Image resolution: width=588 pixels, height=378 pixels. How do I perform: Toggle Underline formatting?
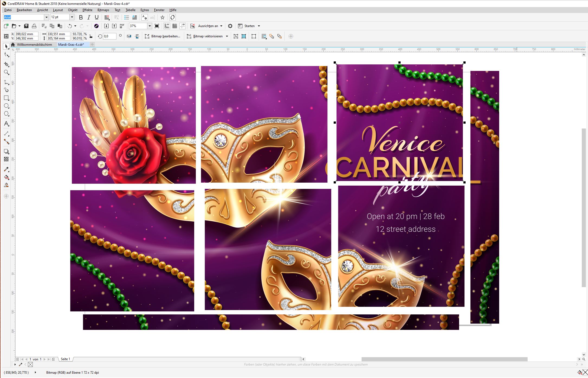click(x=97, y=17)
